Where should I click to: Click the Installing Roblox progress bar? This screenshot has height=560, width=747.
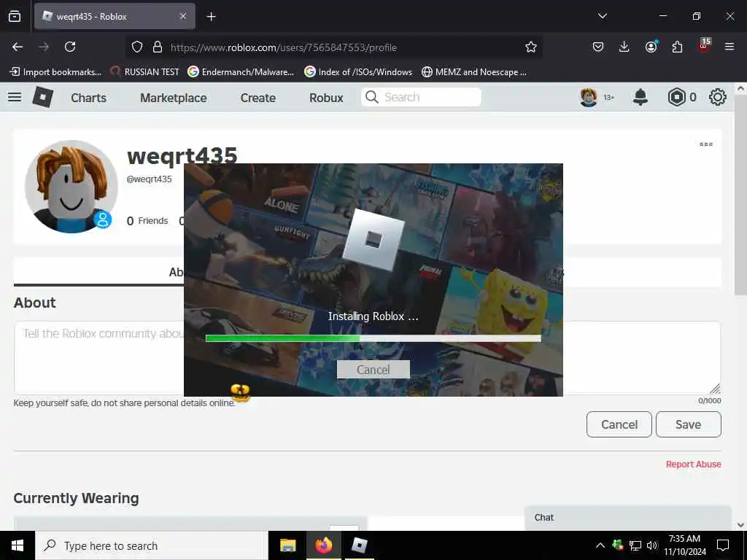373,338
